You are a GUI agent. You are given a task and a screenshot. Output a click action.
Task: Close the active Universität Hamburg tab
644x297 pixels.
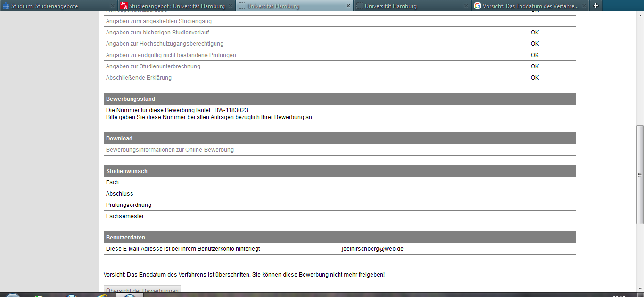[x=348, y=6]
